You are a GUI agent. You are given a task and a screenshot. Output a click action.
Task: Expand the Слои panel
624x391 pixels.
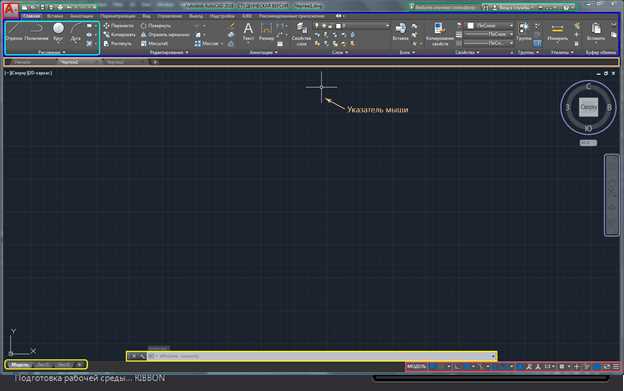pos(340,52)
